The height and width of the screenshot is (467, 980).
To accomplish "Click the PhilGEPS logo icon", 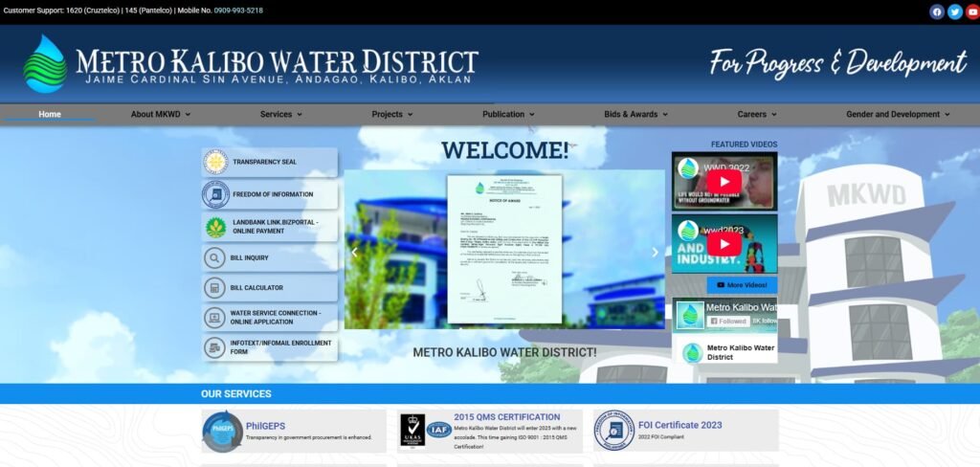I will pyautogui.click(x=222, y=432).
